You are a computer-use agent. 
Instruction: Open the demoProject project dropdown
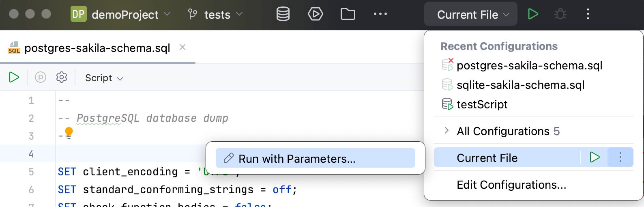tap(120, 15)
